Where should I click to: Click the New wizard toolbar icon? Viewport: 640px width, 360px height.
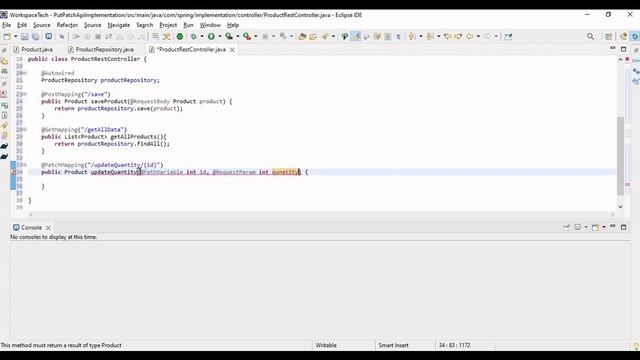[7, 37]
